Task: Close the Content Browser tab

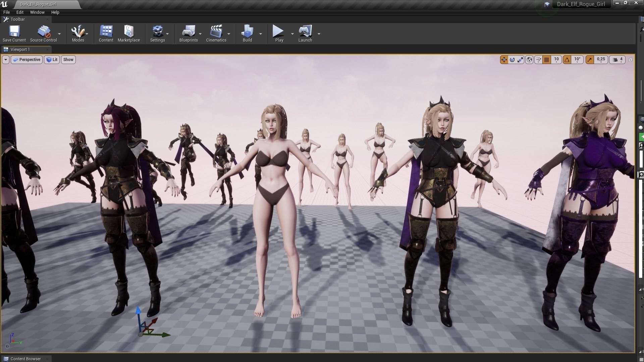Action: 47,359
